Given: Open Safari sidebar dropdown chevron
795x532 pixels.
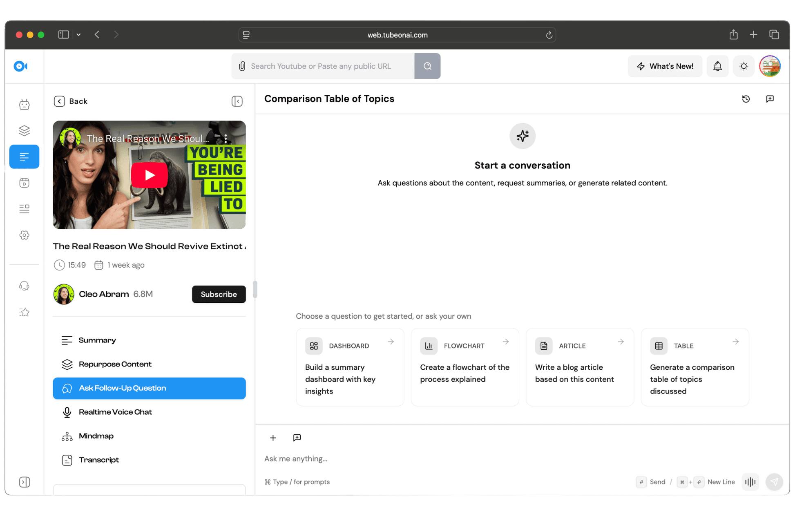Looking at the screenshot, I should (x=78, y=35).
